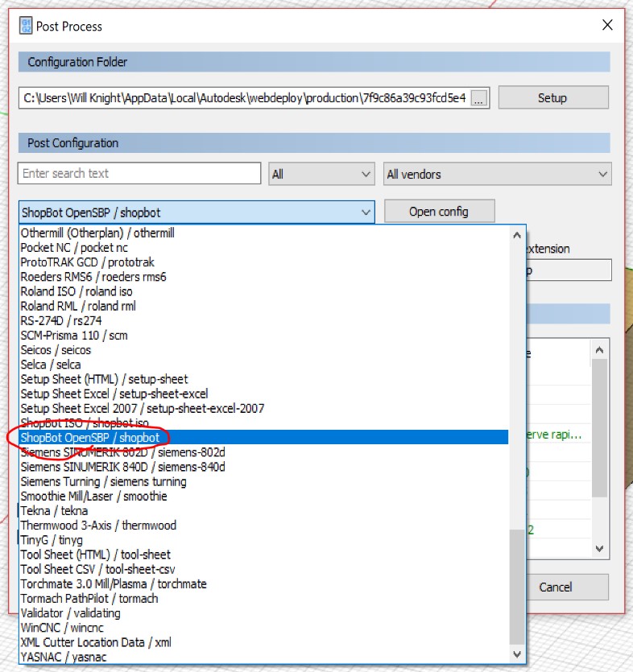
Task: Choose RS-274D / rs274 post
Action: click(264, 320)
